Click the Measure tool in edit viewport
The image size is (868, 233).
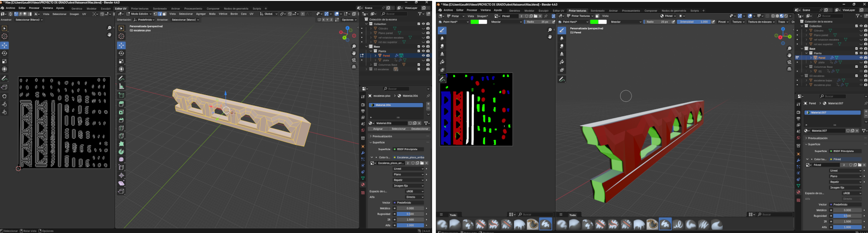(x=121, y=86)
